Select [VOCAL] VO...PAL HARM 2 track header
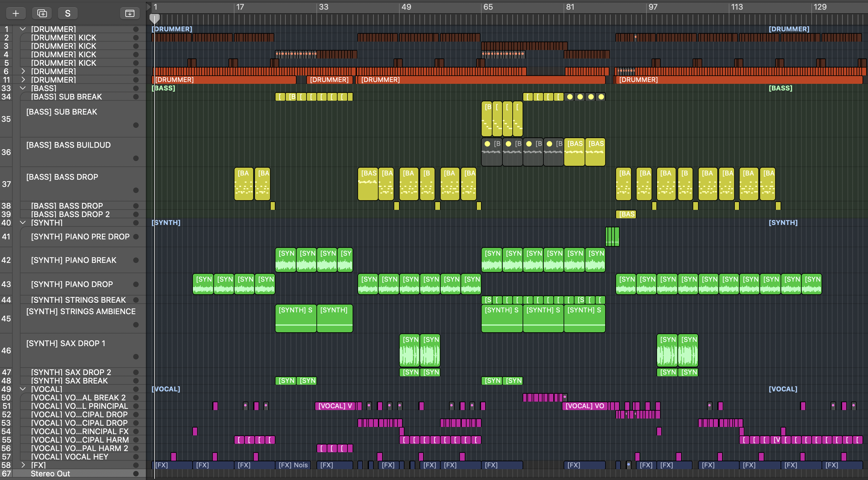 point(73,448)
